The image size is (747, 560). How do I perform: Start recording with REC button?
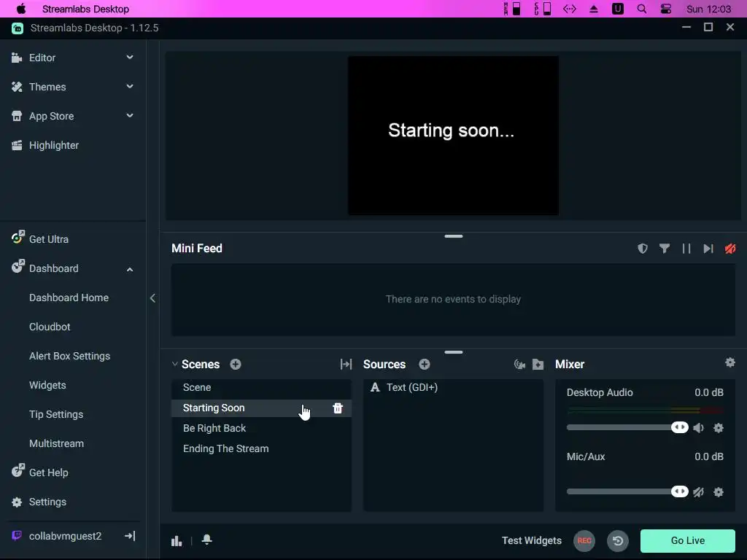tap(584, 540)
